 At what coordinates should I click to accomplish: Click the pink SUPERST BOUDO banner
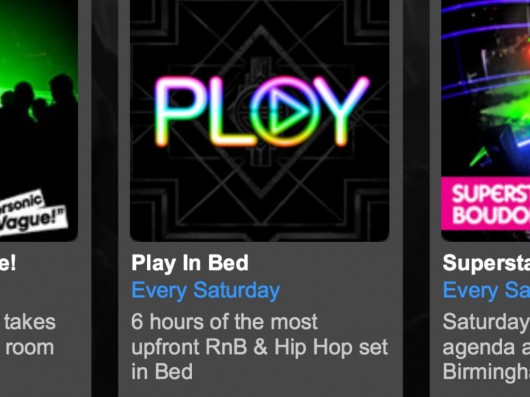tap(485, 203)
